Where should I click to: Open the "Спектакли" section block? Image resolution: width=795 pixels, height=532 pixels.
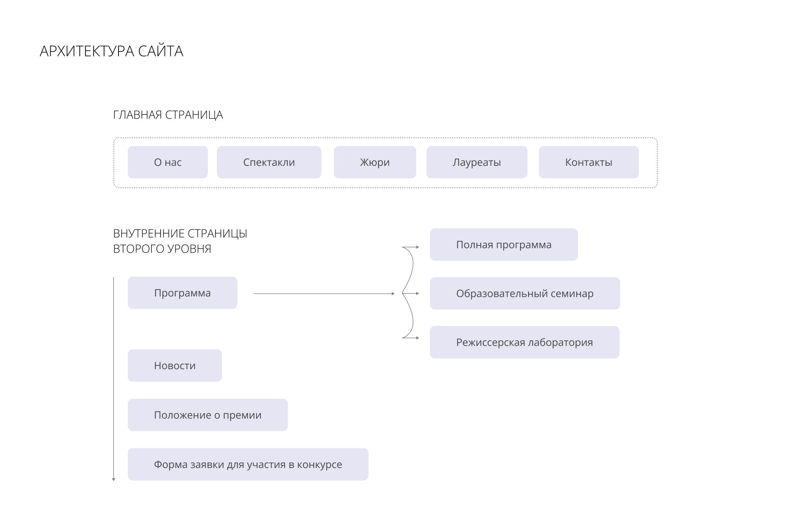tap(269, 162)
